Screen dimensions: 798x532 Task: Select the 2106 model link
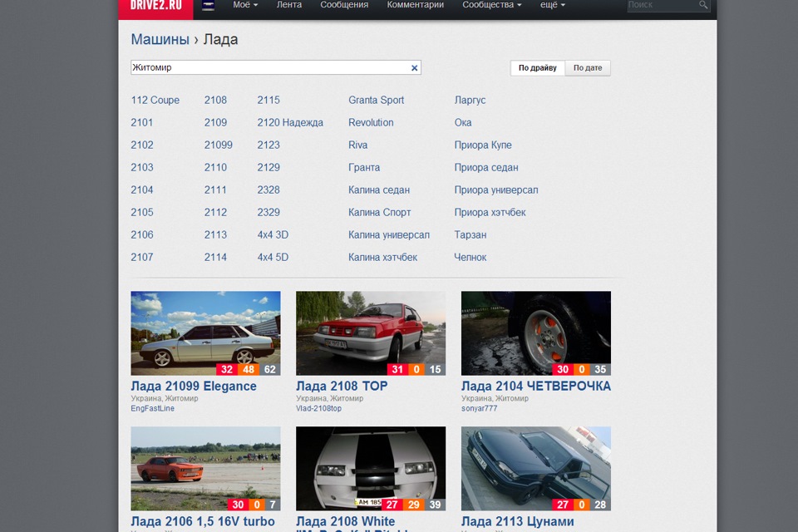(x=142, y=234)
